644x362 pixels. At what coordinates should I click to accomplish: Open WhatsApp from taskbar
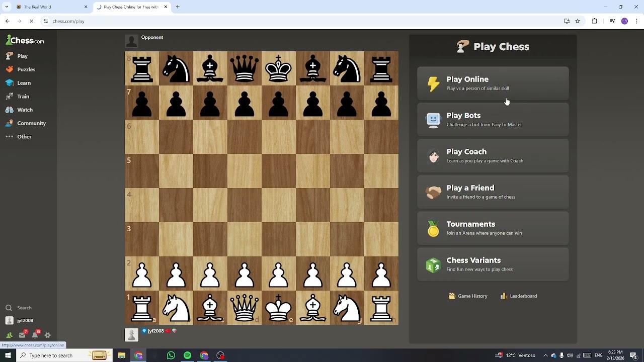pyautogui.click(x=171, y=355)
